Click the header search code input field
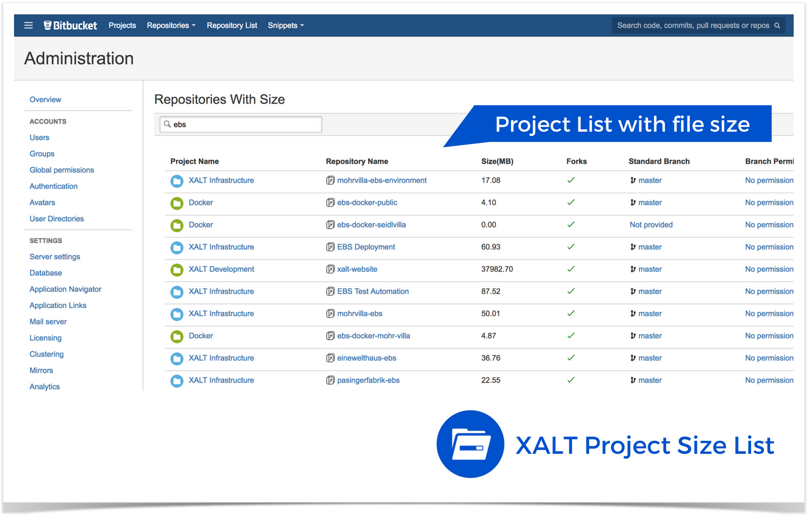812x518 pixels. [698, 25]
